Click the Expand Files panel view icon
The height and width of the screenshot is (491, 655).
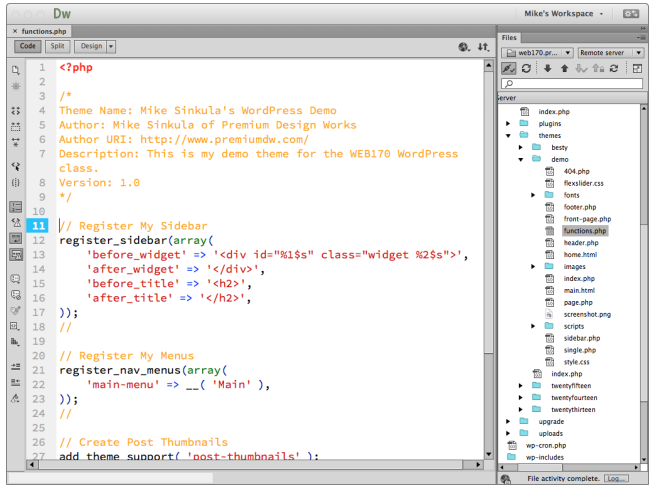coord(637,68)
